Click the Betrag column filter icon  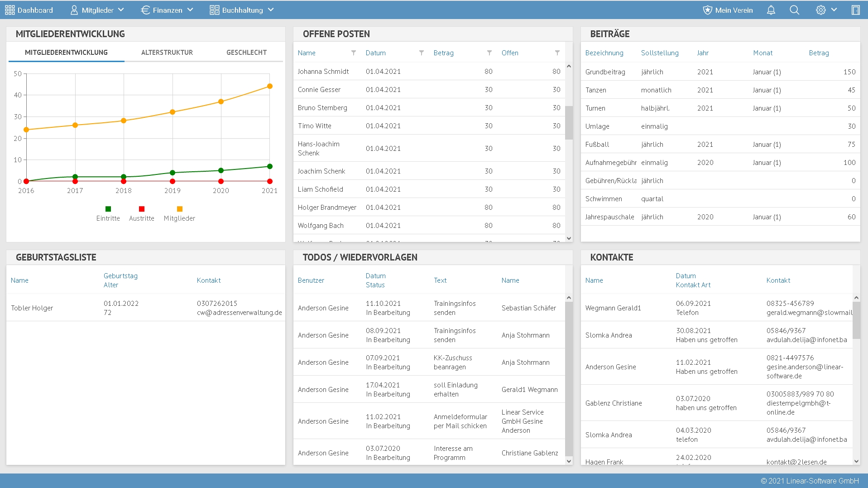(489, 53)
